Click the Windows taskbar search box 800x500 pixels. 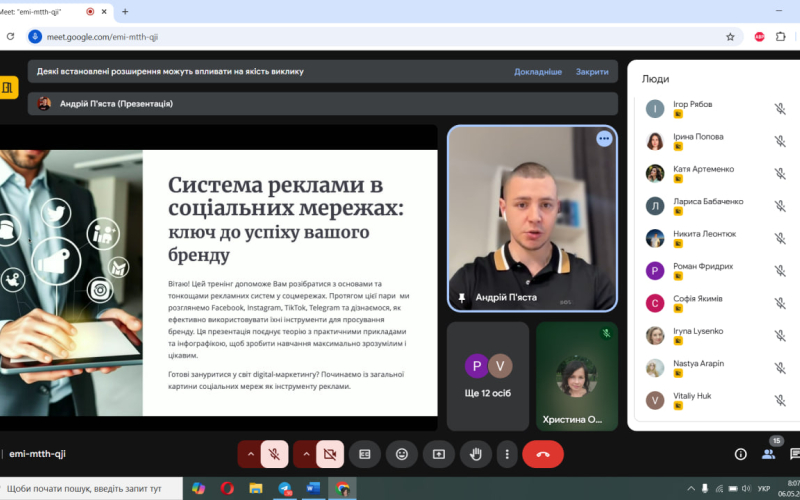pos(91,489)
